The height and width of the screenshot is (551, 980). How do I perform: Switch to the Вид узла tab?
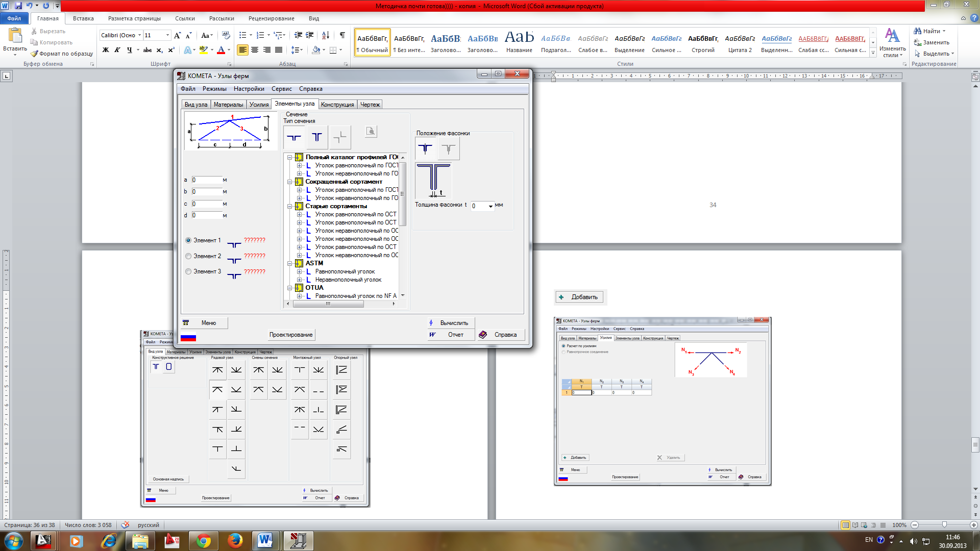click(x=196, y=105)
